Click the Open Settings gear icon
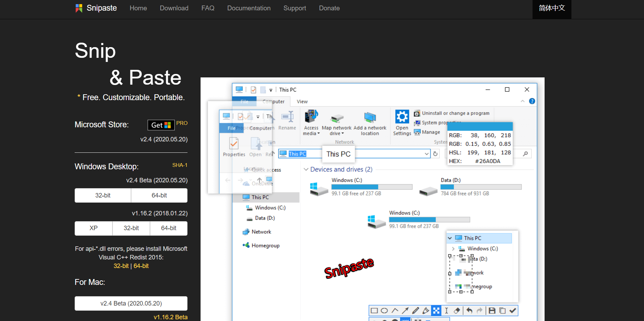The width and height of the screenshot is (644, 321). point(402,117)
